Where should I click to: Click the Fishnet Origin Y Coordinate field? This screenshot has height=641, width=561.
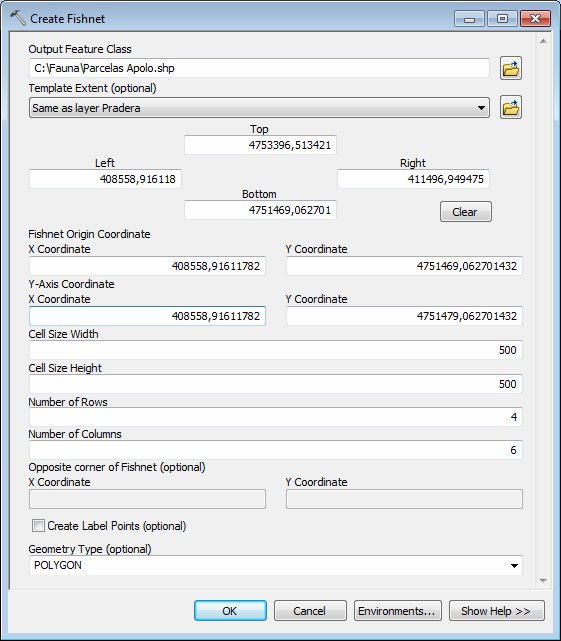click(x=404, y=266)
